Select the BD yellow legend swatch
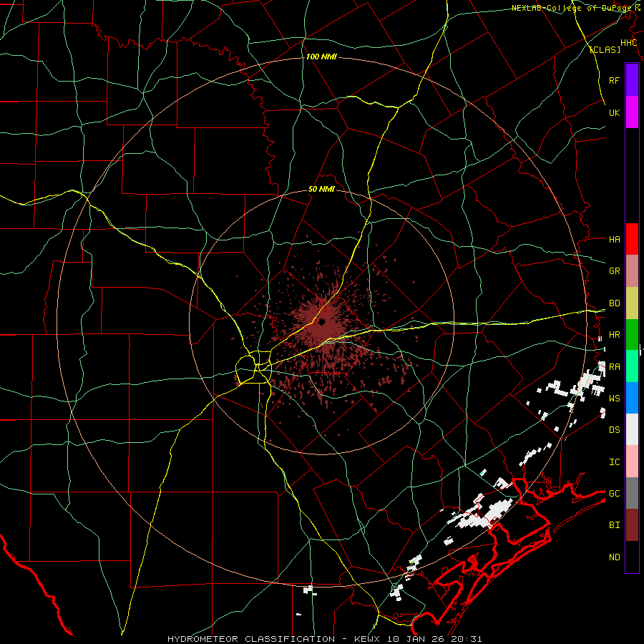The width and height of the screenshot is (644, 644). point(632,303)
